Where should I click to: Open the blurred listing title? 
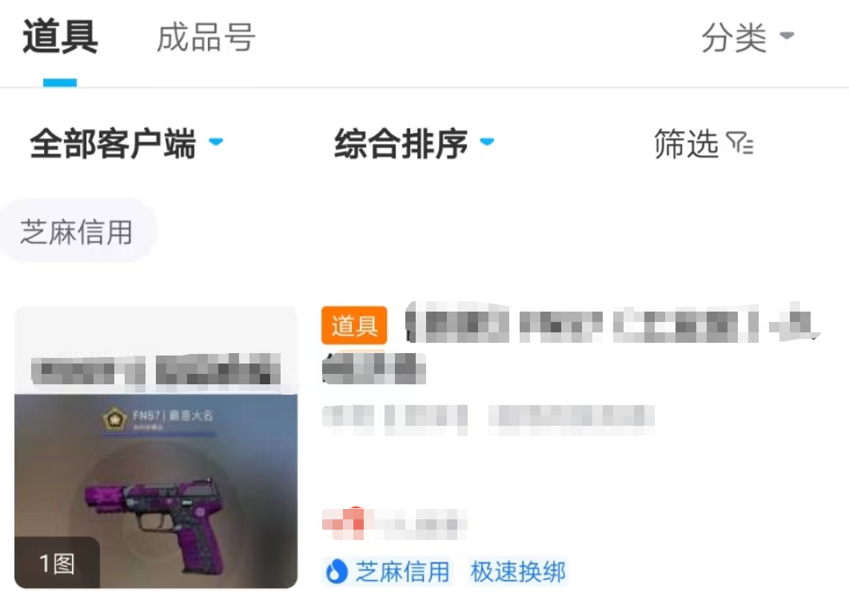pyautogui.click(x=571, y=344)
